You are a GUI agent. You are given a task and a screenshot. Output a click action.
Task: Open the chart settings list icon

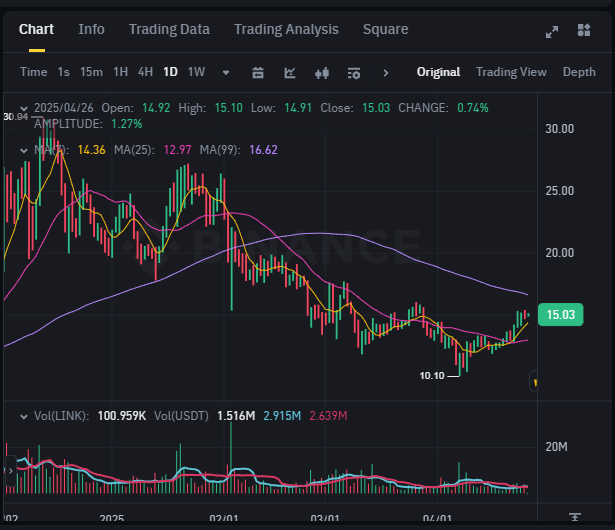pos(354,73)
